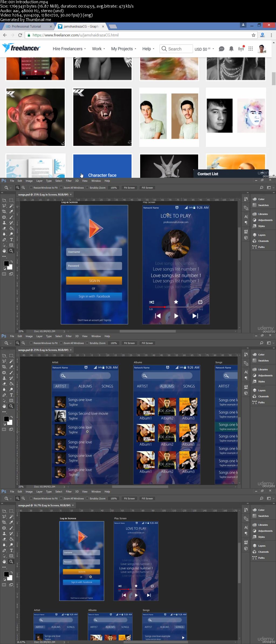Open History panel icon in frame 00:02:02
Image resolution: width=276 pixels, height=644 pixels.
pyautogui.click(x=246, y=199)
